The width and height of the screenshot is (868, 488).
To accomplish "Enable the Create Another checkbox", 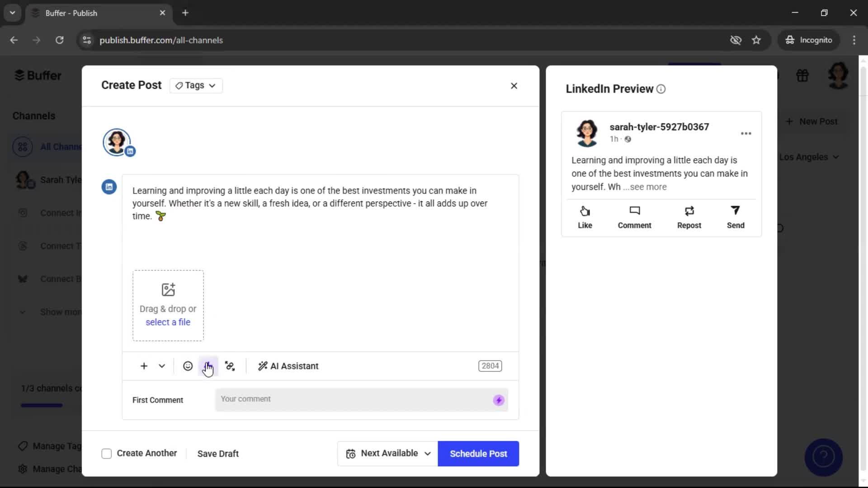I will click(106, 453).
